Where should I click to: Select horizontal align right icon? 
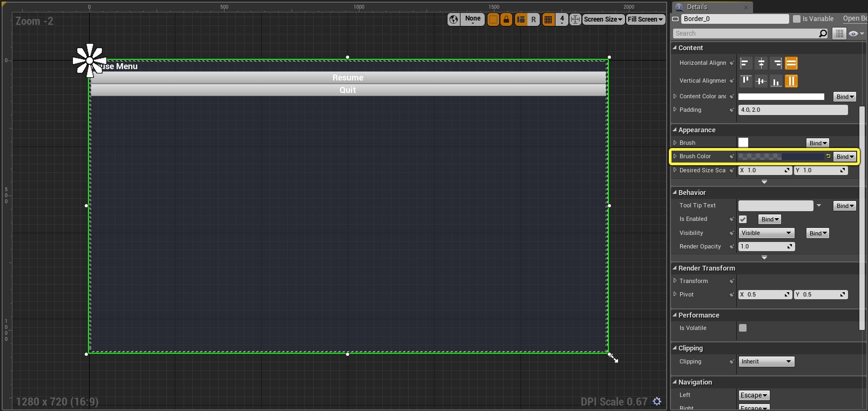click(776, 64)
